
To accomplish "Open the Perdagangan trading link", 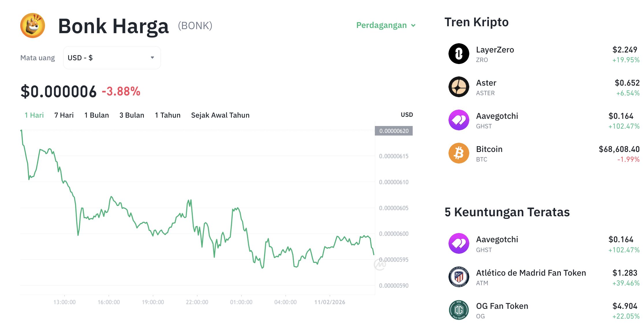I will (x=381, y=25).
